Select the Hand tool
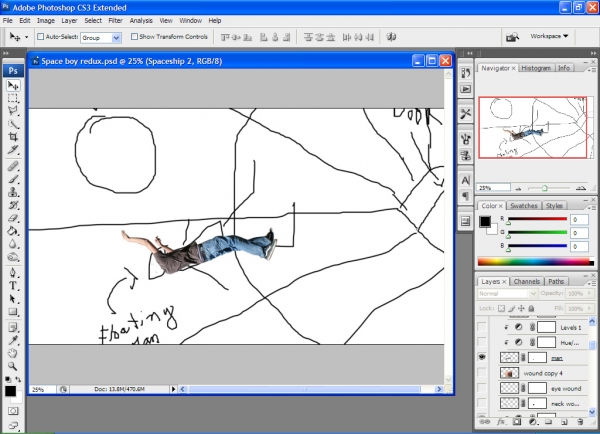This screenshot has height=434, width=600. click(13, 353)
